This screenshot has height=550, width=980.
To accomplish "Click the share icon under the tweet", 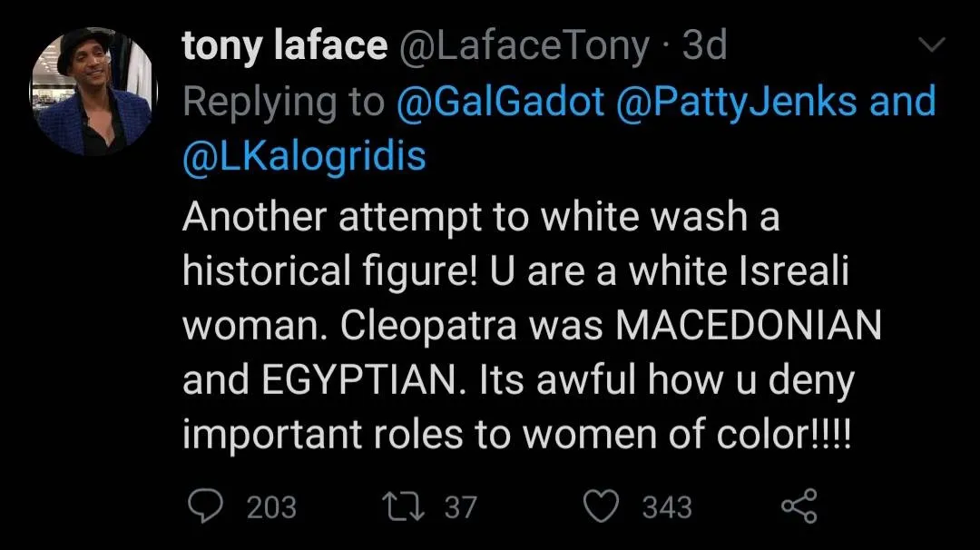I will [x=799, y=506].
